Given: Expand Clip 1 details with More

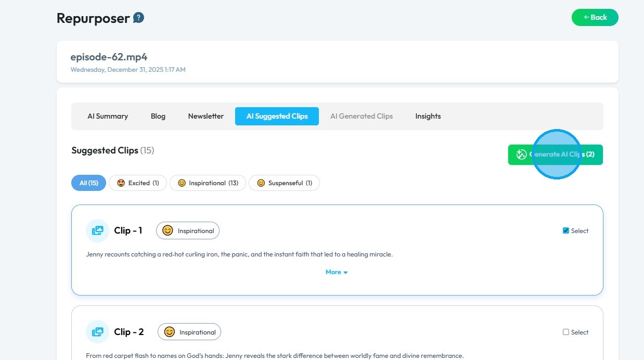Looking at the screenshot, I should (x=333, y=272).
